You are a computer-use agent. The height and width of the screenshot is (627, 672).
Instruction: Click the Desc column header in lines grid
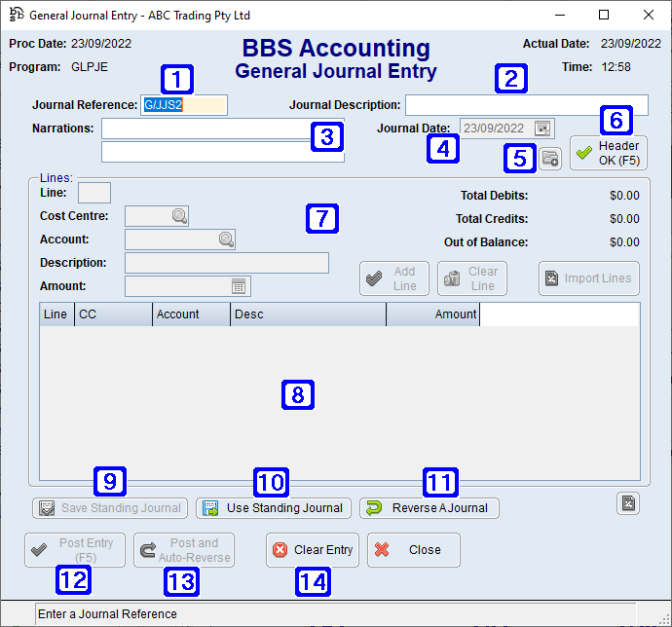(x=308, y=314)
